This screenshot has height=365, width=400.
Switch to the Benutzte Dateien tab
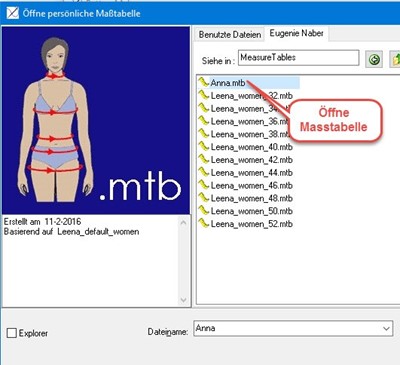click(x=230, y=35)
